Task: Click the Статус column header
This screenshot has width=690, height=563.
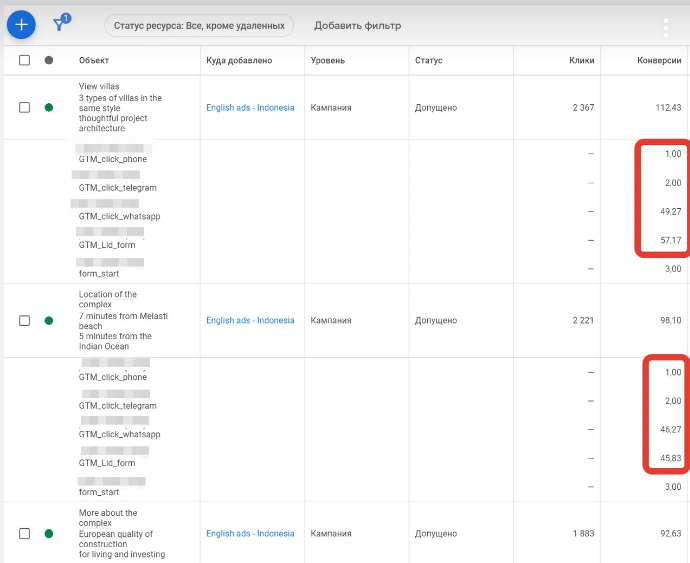Action: [428, 60]
